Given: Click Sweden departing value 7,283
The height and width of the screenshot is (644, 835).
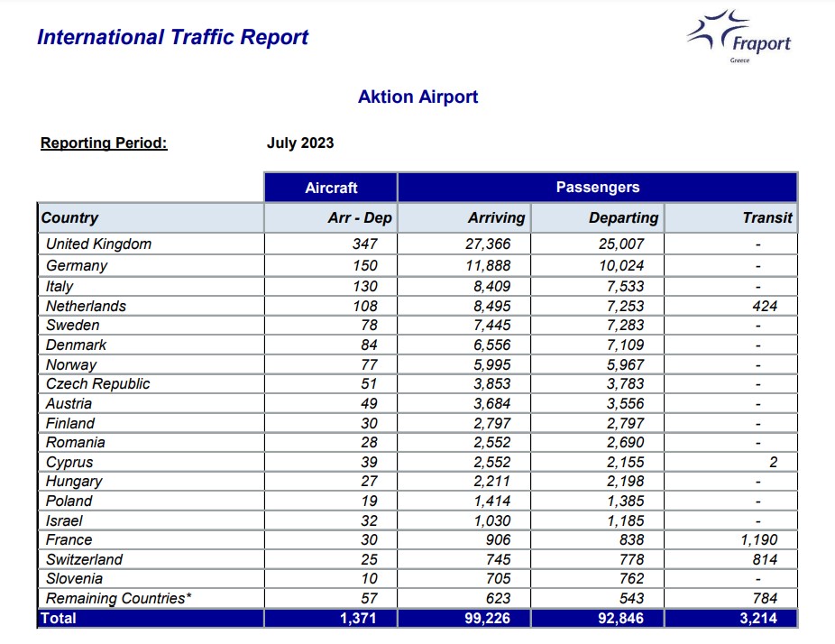Looking at the screenshot, I should [626, 325].
